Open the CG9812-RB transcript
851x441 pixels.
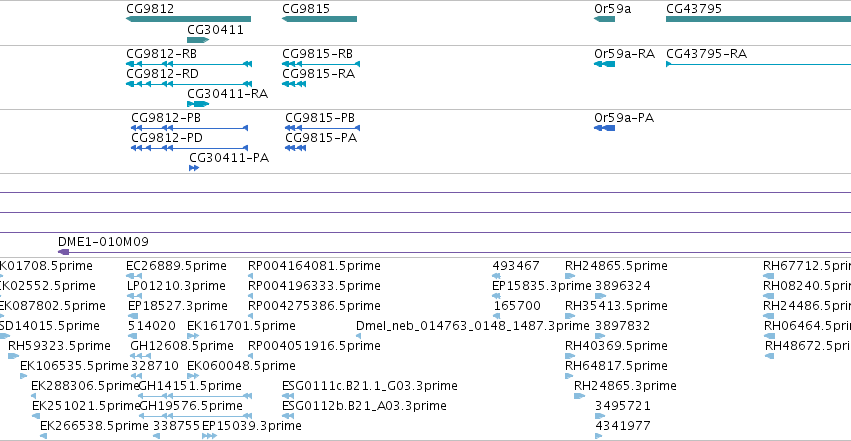tap(189, 64)
